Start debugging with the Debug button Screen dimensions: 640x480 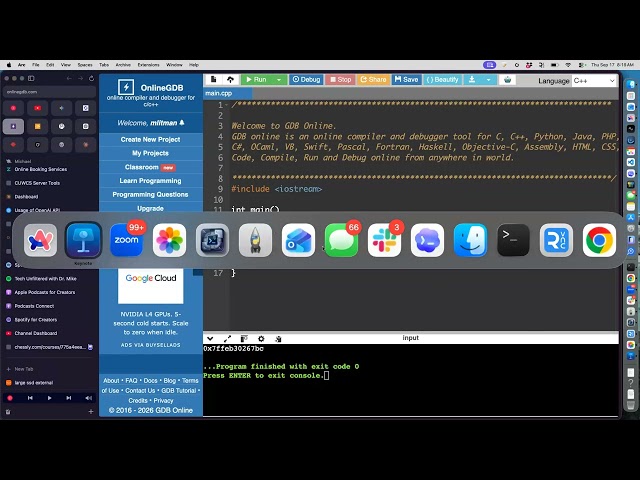pos(307,80)
